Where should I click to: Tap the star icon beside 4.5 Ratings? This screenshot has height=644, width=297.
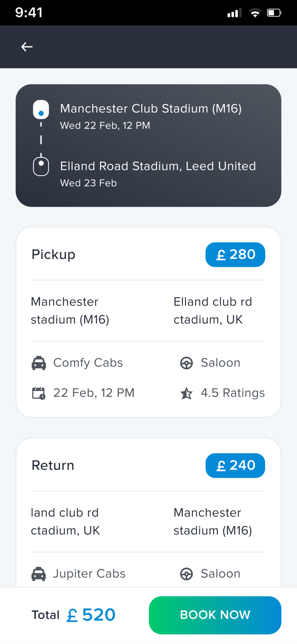(186, 393)
